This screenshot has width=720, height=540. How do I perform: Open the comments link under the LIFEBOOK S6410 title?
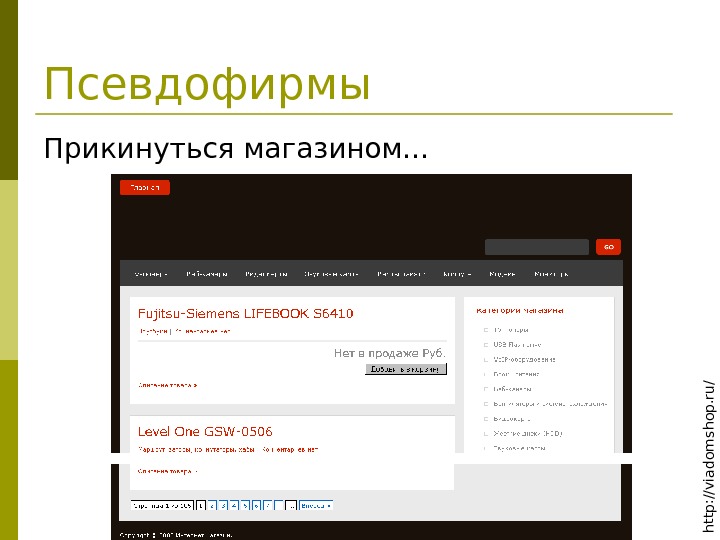pos(202,331)
